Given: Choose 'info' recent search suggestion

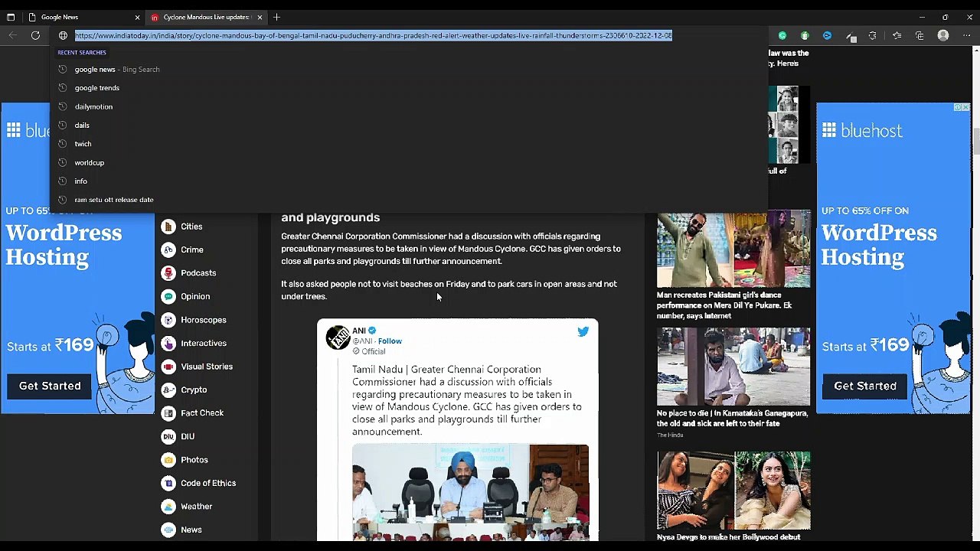Looking at the screenshot, I should [409, 181].
